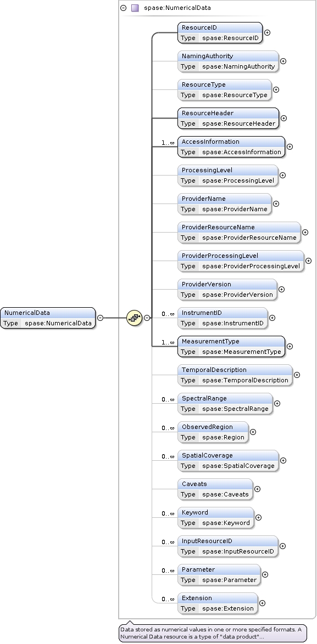Select the ObservedRegion element box
The height and width of the screenshot is (644, 317).
point(213,432)
